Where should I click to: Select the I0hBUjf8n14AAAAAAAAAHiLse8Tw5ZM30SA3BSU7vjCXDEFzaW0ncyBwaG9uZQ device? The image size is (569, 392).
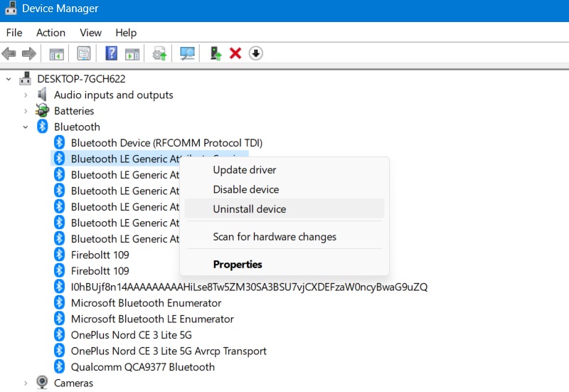click(250, 287)
